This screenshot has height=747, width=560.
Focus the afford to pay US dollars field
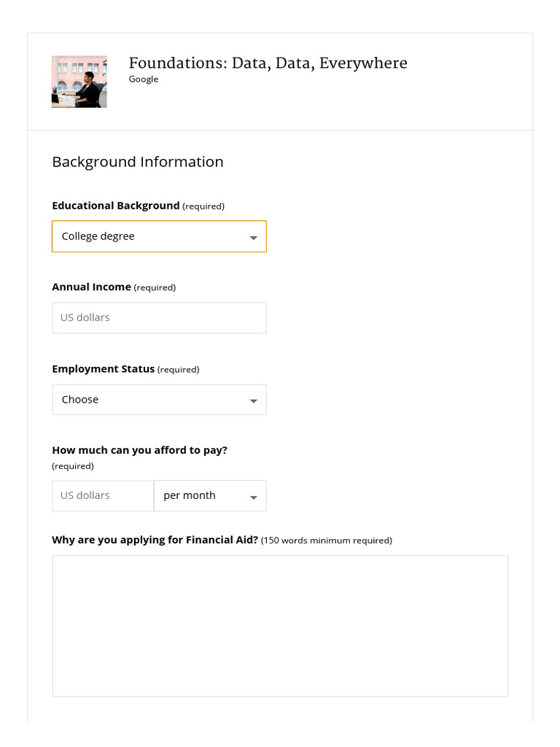(103, 495)
